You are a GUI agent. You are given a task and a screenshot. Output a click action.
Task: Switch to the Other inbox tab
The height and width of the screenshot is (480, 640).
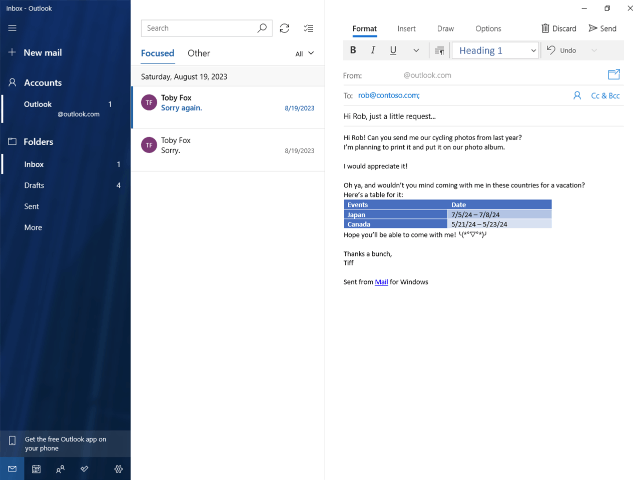pos(199,53)
